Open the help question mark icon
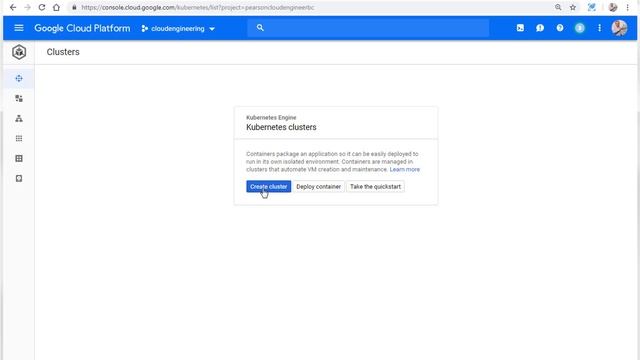The width and height of the screenshot is (640, 360). point(560,28)
